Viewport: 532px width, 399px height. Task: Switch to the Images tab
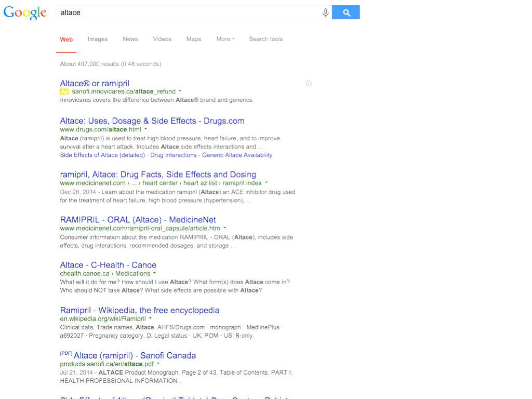click(x=98, y=39)
